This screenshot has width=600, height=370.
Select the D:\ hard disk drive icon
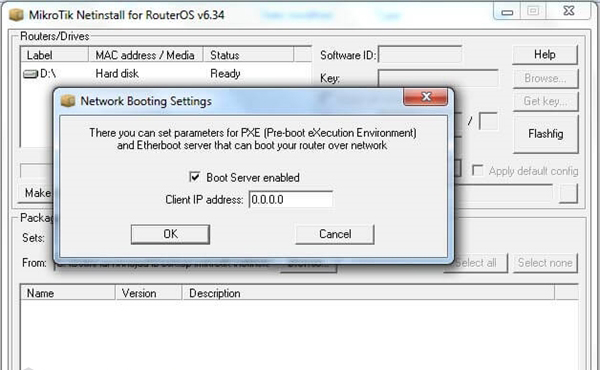pos(31,73)
